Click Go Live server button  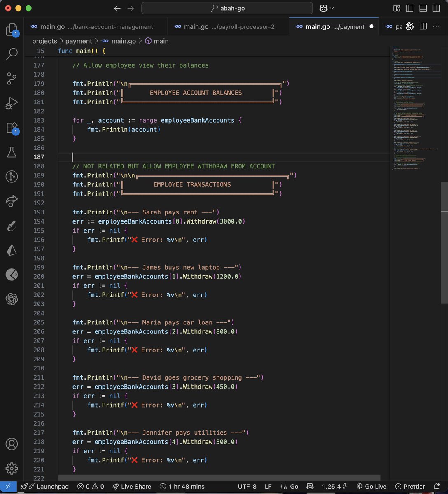point(371,487)
